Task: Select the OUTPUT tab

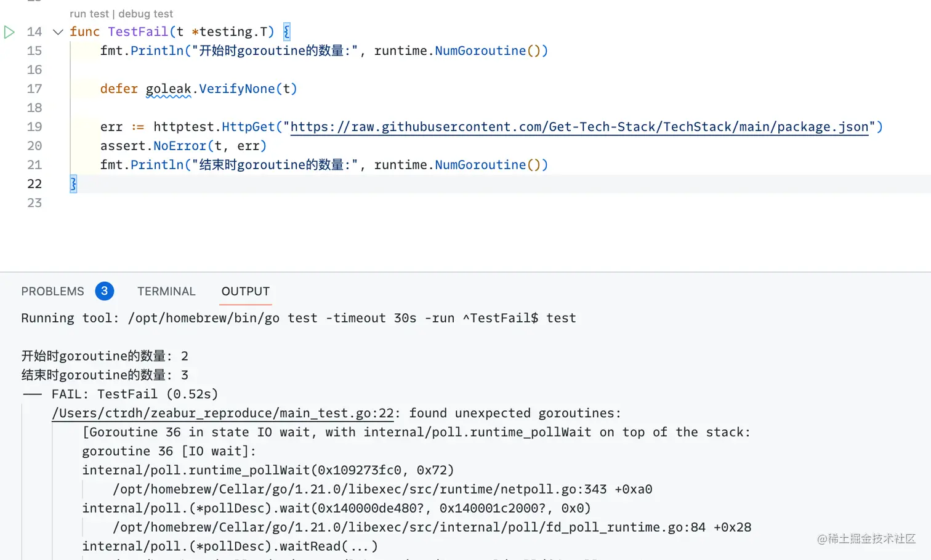Action: pyautogui.click(x=246, y=291)
